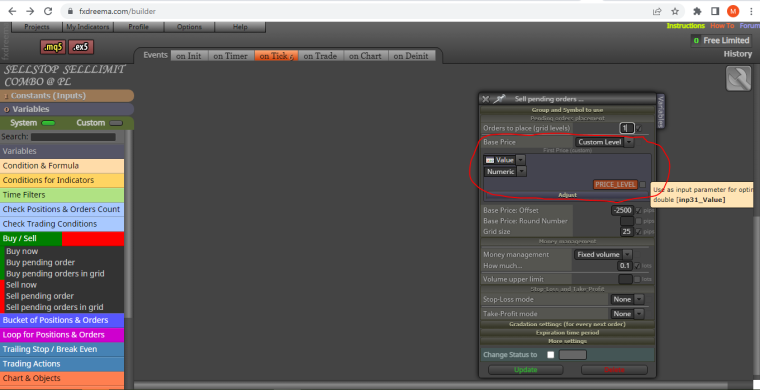
Task: Switch to the on Deinit event tab
Action: (x=411, y=56)
